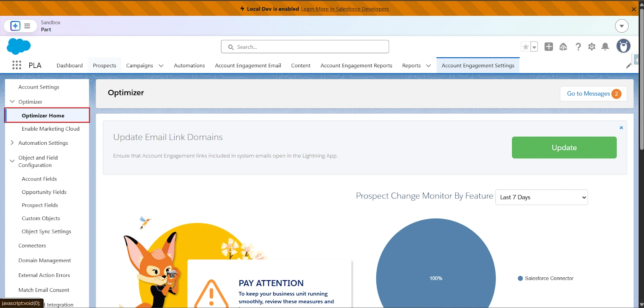Open the user profile avatar
644x308 pixels.
coord(623,46)
